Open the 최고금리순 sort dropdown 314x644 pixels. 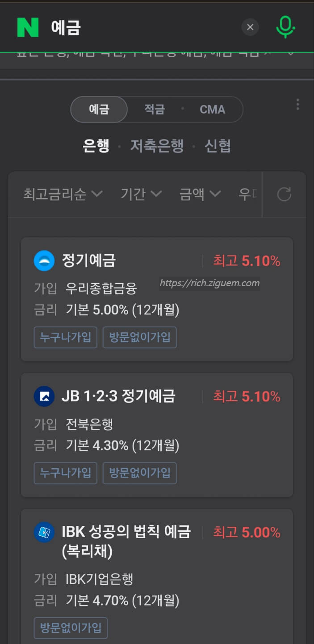point(63,194)
